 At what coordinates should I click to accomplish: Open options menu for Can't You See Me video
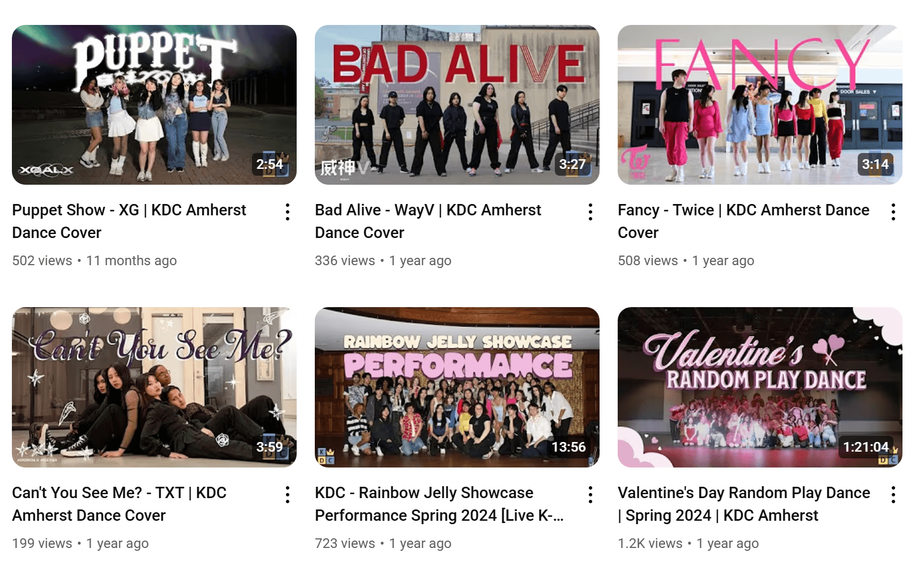click(x=288, y=495)
